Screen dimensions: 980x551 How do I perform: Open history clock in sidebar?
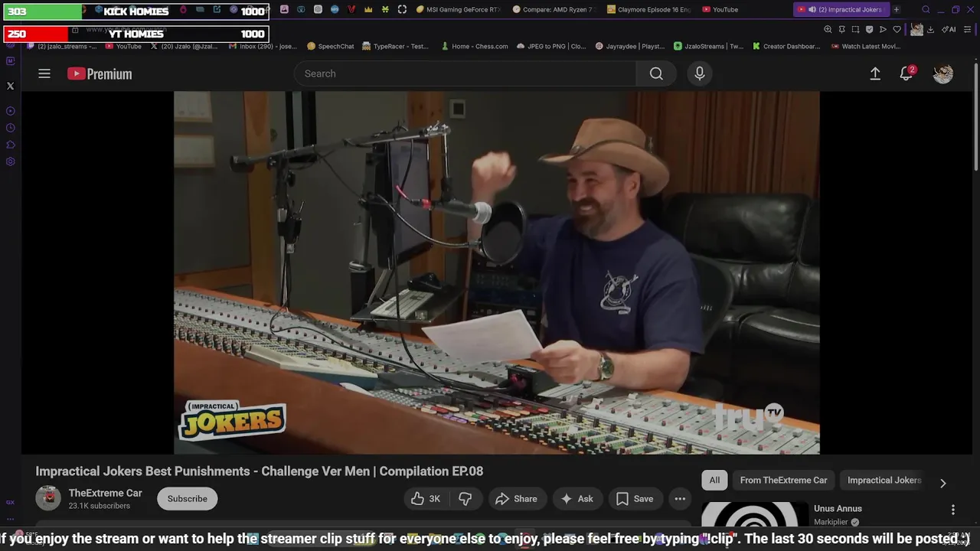coord(10,128)
